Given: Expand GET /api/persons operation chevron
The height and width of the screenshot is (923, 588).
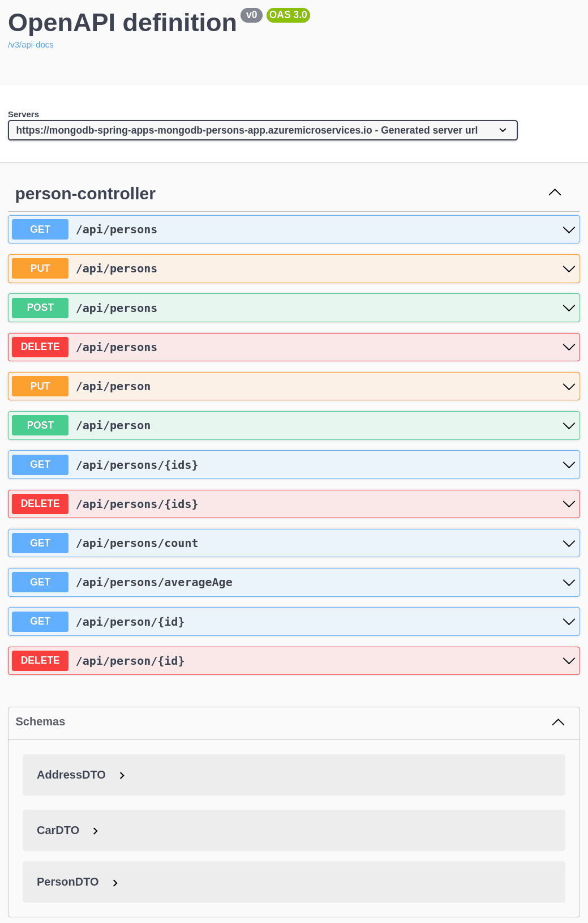Looking at the screenshot, I should pos(569,230).
